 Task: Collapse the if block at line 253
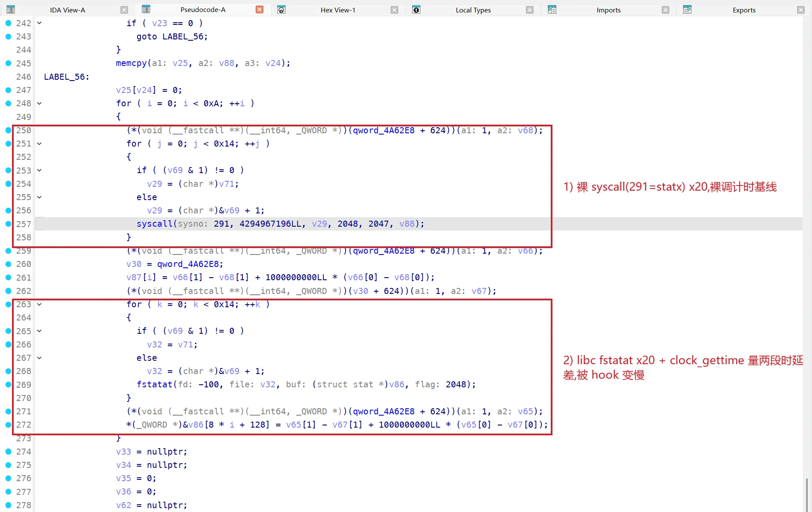click(39, 170)
